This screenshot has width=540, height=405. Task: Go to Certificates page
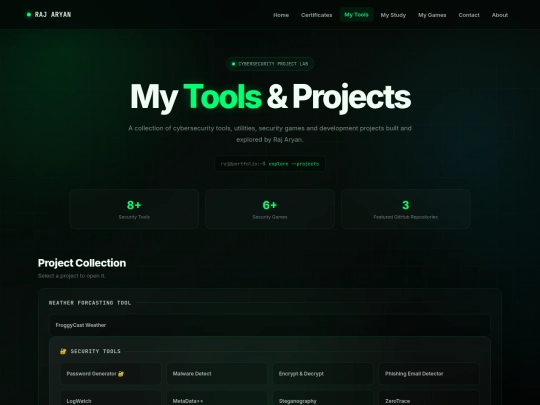coord(316,15)
